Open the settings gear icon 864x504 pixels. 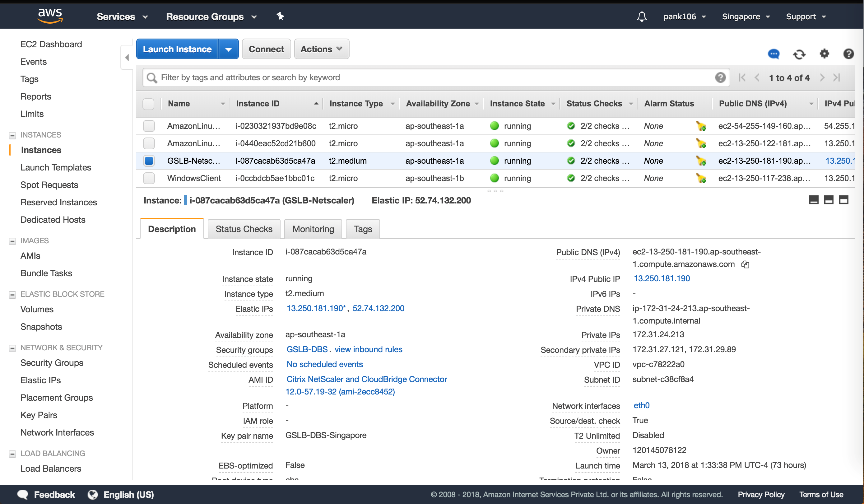tap(824, 54)
